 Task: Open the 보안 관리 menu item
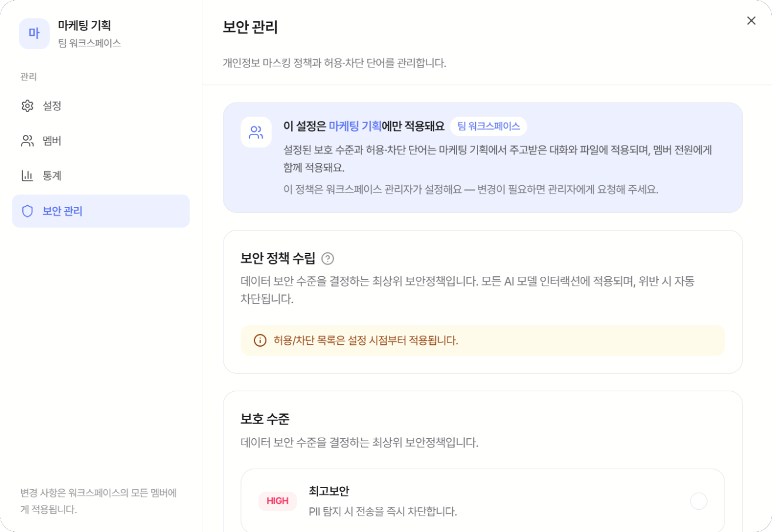pos(101,211)
